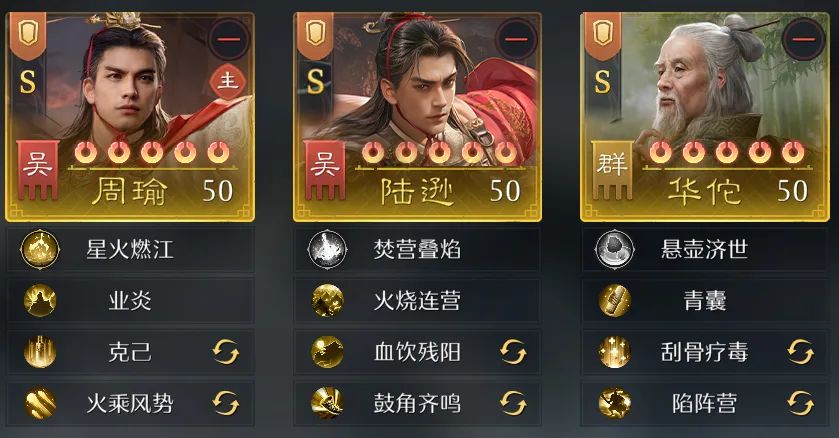The height and width of the screenshot is (438, 839).
Task: Open the 焚营叠焰 skill icon
Action: 327,249
